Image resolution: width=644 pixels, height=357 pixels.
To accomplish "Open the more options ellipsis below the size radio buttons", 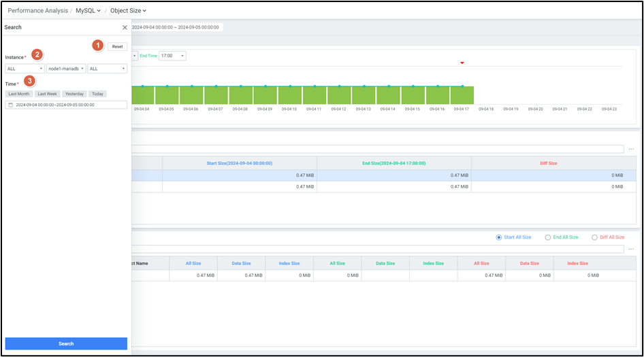I will pos(631,249).
